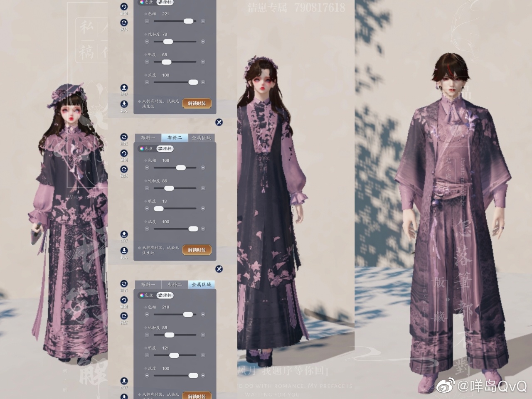Select active 布料二 tab in the middle panel
The image size is (532, 399).
175,138
